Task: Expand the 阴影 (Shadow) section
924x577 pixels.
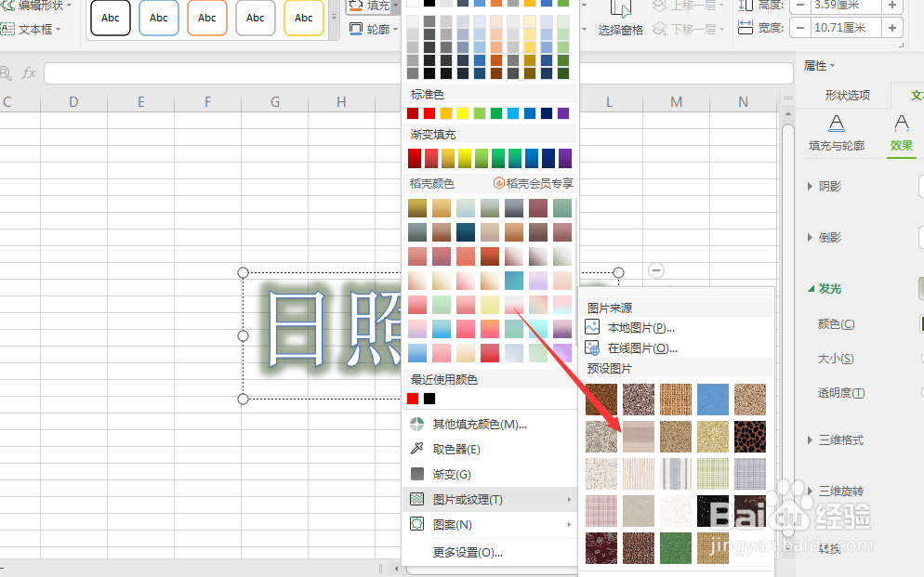Action: pos(826,185)
